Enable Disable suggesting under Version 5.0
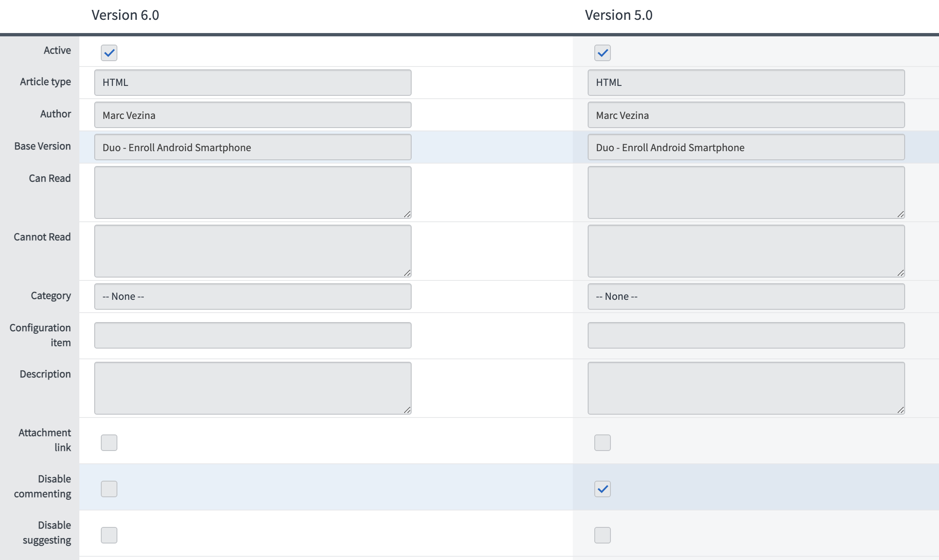939x560 pixels. [603, 535]
